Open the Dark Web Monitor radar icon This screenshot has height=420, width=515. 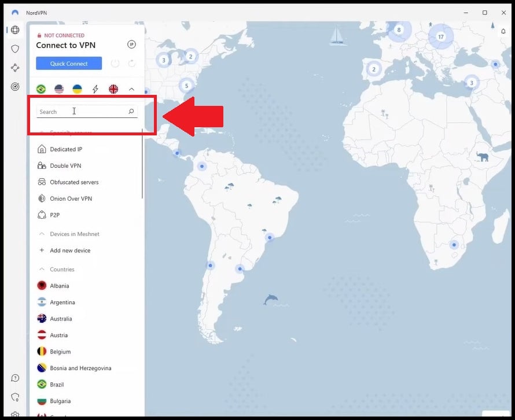[15, 87]
